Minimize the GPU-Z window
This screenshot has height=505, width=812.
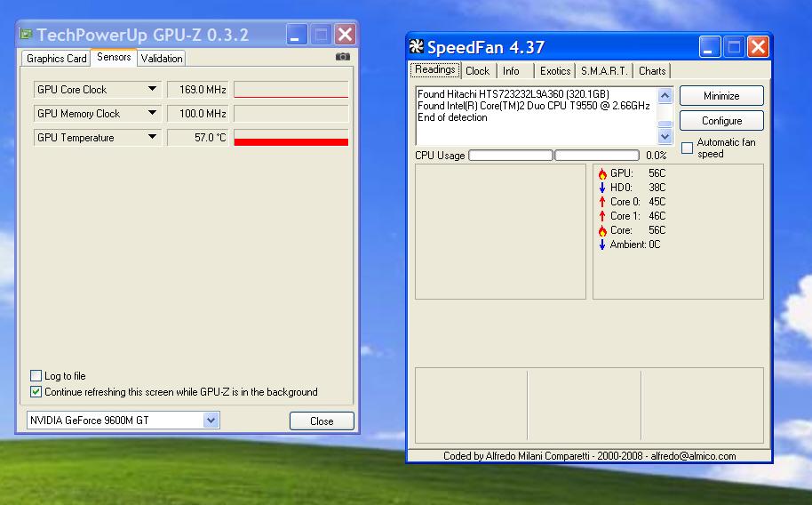click(297, 35)
